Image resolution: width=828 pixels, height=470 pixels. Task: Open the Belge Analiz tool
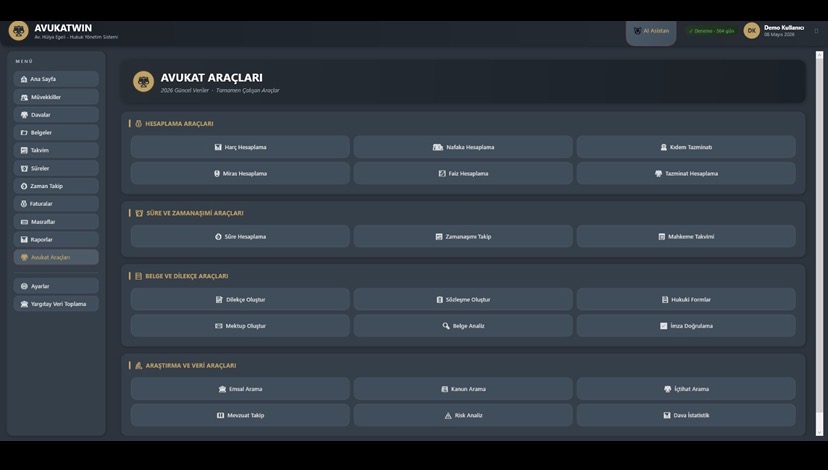(x=463, y=326)
